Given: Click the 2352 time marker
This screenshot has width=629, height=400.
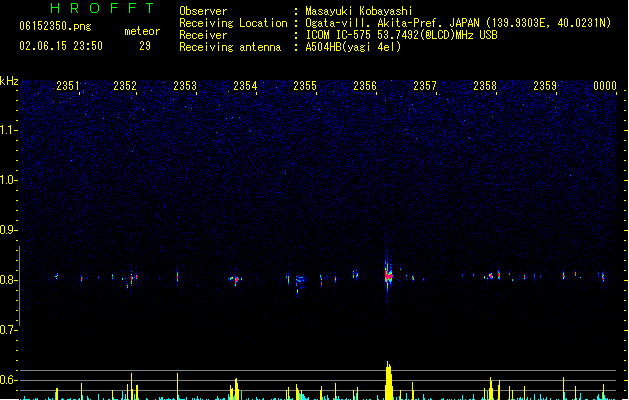Looking at the screenshot, I should [125, 86].
